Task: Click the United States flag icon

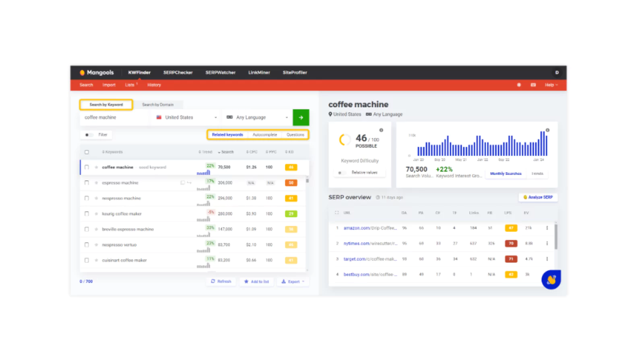Action: [159, 117]
